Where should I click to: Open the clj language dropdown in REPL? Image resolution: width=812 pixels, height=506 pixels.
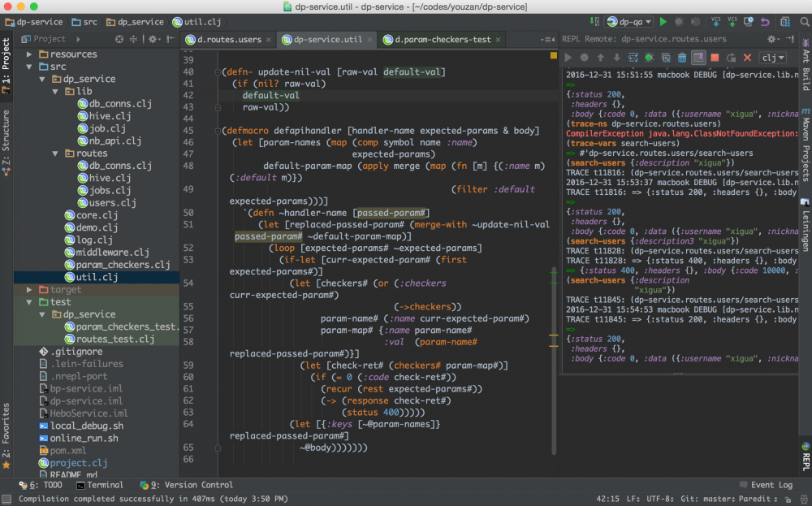click(773, 57)
